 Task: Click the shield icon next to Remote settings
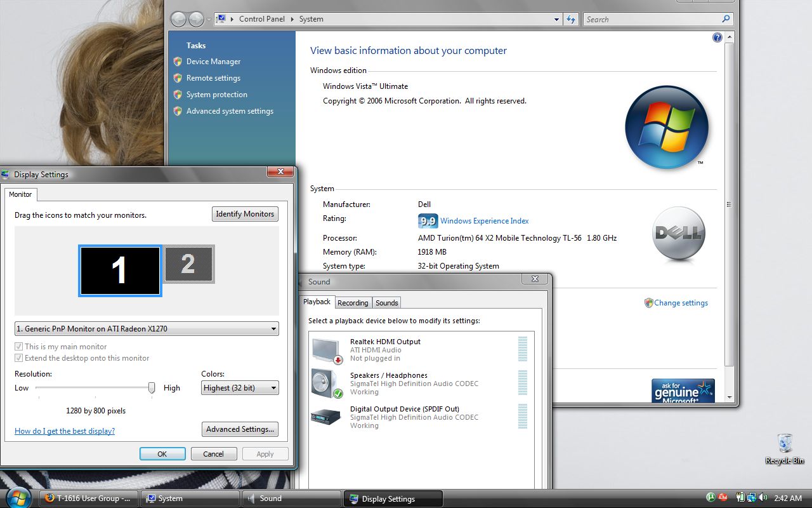[178, 78]
